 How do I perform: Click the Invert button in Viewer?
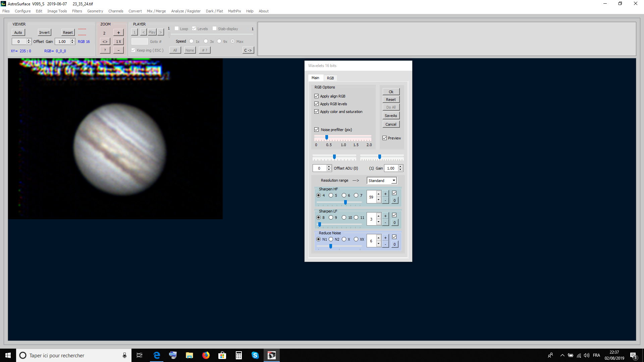pyautogui.click(x=44, y=33)
